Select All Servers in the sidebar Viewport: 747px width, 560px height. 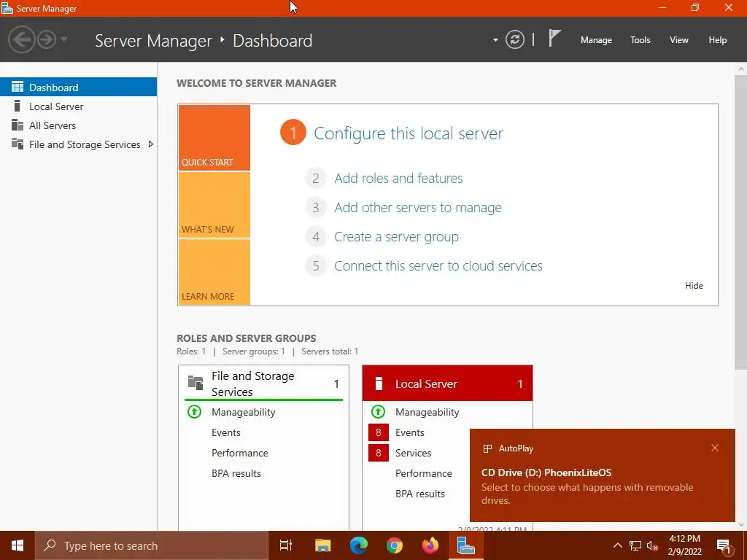point(78,125)
